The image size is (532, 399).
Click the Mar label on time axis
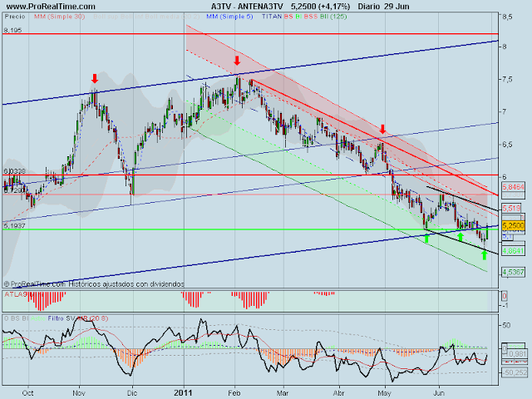[283, 393]
